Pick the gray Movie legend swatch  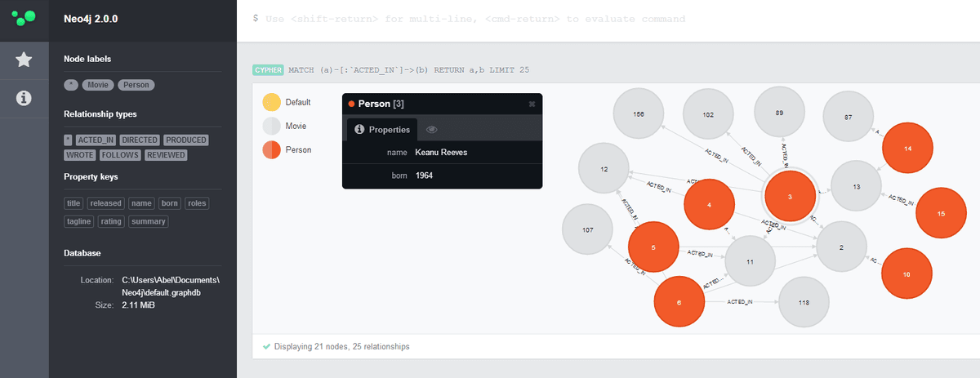pyautogui.click(x=271, y=126)
